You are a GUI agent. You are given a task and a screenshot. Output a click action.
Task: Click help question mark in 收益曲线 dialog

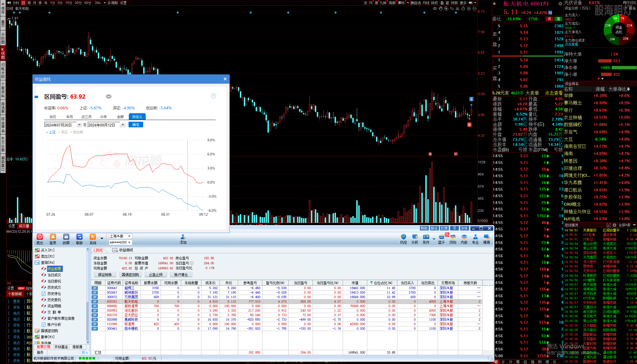point(214,96)
